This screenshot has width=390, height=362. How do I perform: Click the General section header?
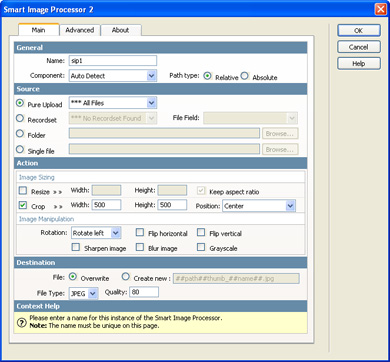pos(160,48)
